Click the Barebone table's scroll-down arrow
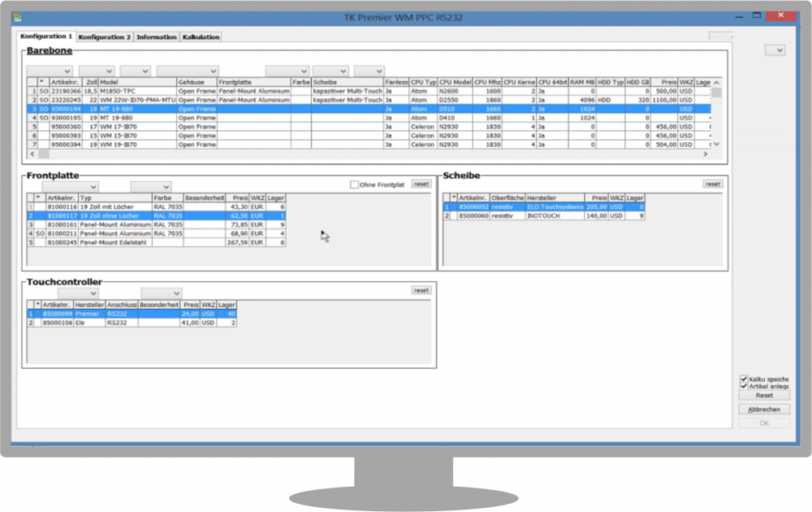The width and height of the screenshot is (812, 512). point(715,144)
